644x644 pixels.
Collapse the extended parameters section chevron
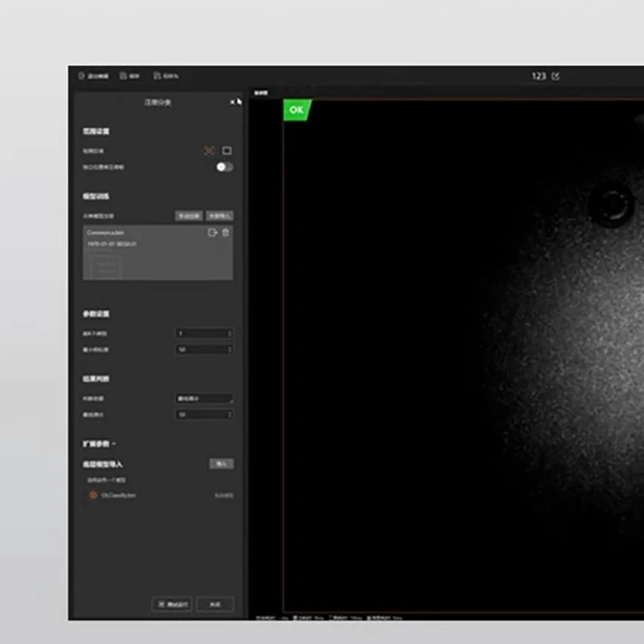[114, 444]
